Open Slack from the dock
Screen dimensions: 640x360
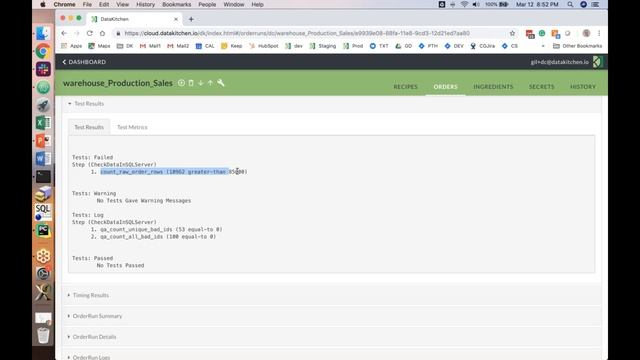click(43, 69)
